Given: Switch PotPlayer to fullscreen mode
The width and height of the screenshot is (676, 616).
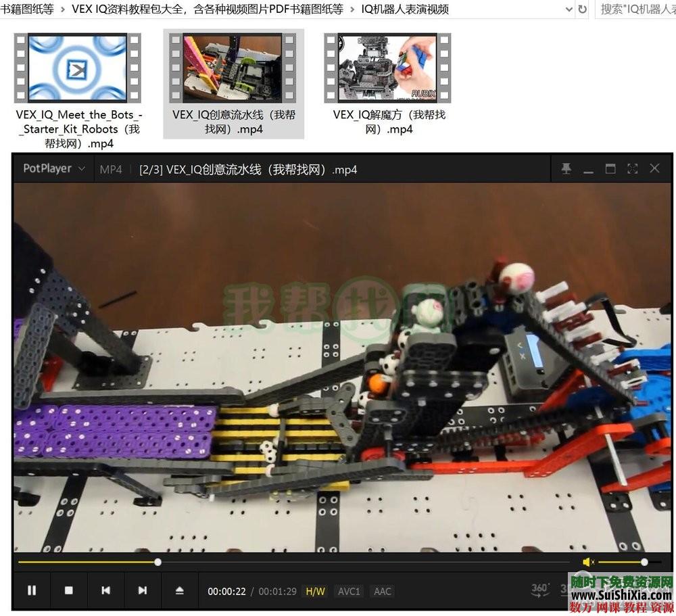Looking at the screenshot, I should [632, 169].
